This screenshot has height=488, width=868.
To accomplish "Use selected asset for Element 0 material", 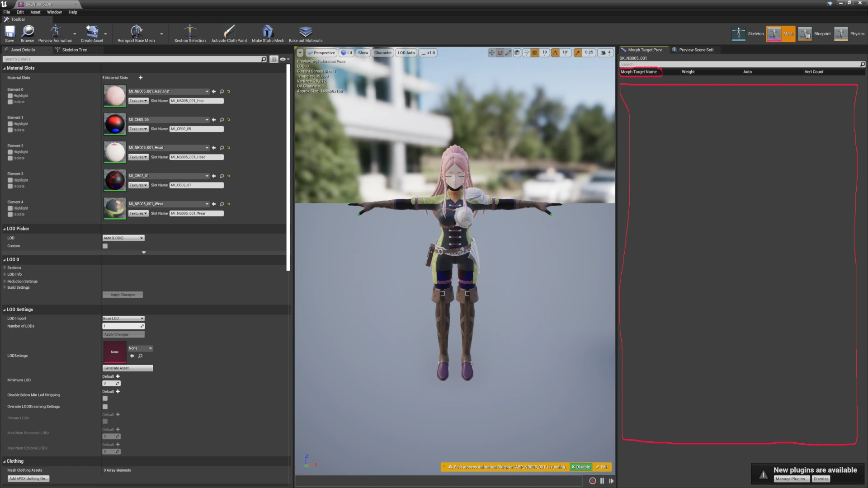I will point(214,92).
